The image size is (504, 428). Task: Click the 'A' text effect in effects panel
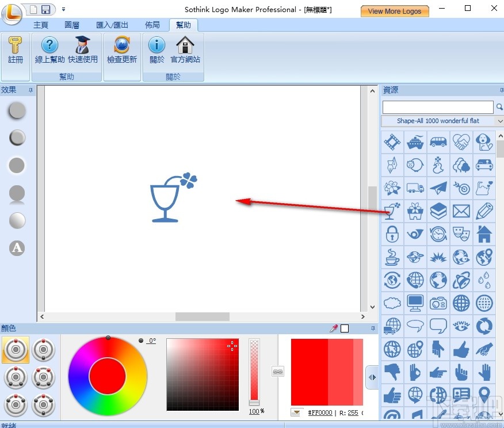pyautogui.click(x=16, y=248)
